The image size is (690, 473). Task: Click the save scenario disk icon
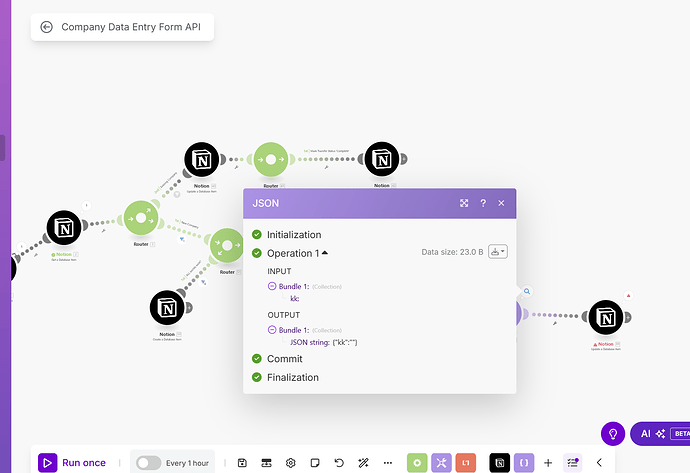[x=242, y=462]
